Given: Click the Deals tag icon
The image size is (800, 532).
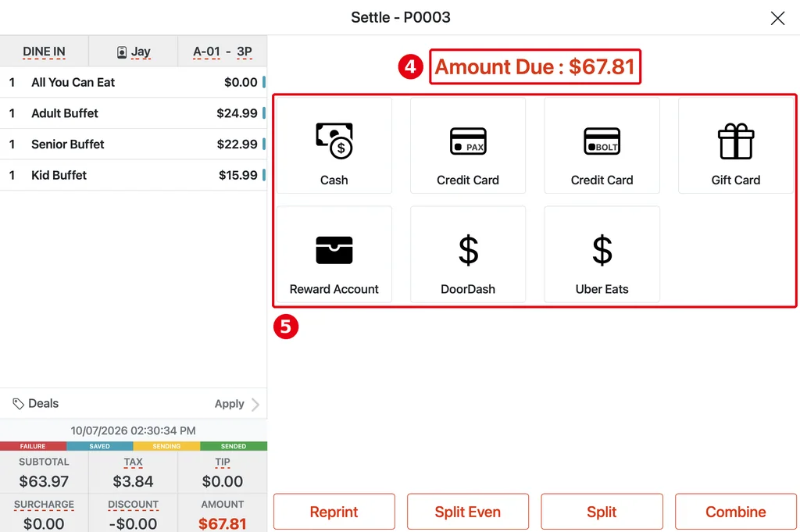Looking at the screenshot, I should pos(19,404).
